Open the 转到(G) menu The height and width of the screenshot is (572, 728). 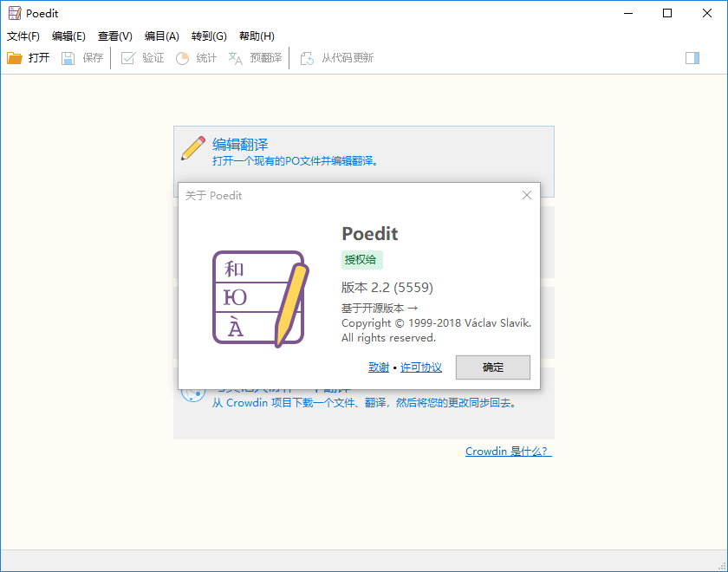pyautogui.click(x=209, y=36)
